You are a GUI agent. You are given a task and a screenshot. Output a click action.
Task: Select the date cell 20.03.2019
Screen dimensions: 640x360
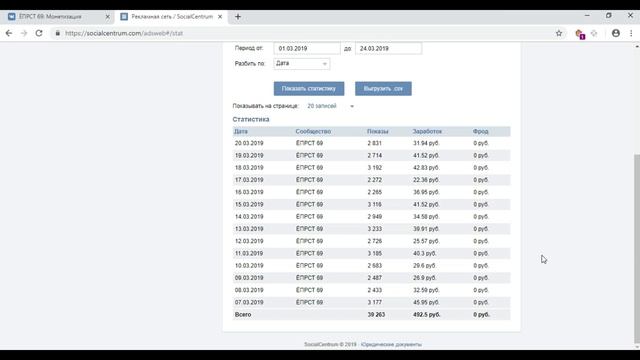249,143
